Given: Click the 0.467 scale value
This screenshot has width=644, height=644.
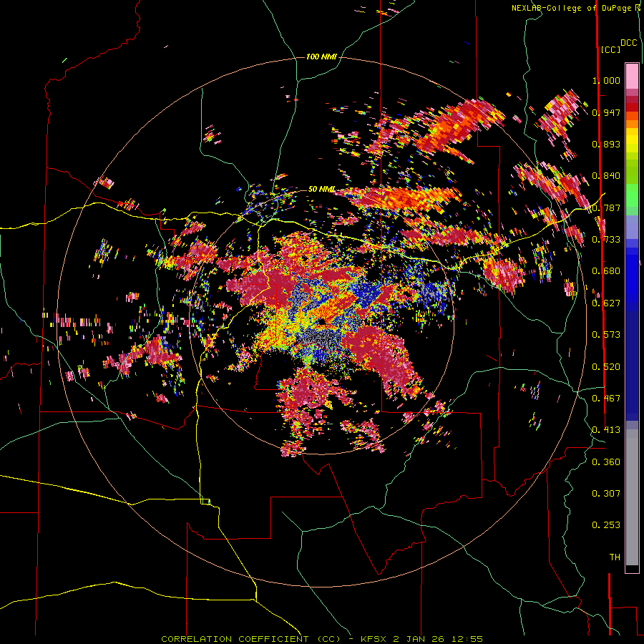Looking at the screenshot, I should (606, 399).
